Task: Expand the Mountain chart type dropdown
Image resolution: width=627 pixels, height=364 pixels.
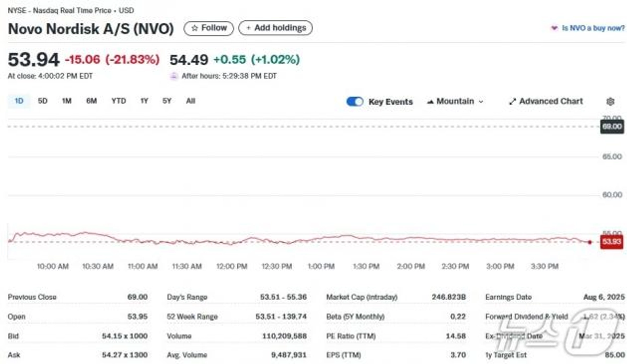Action: coord(455,101)
